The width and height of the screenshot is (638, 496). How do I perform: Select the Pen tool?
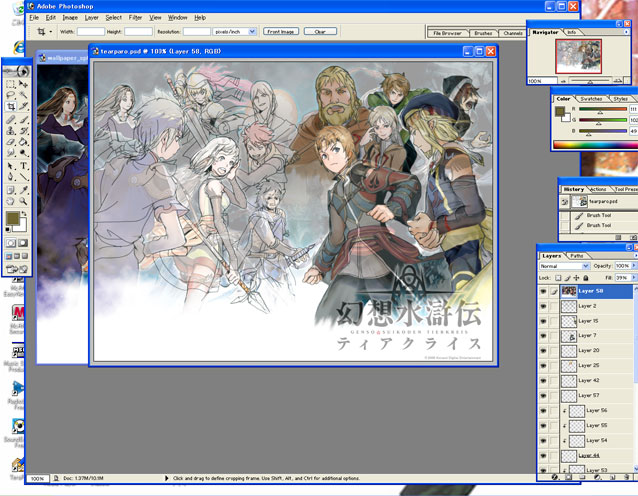(x=11, y=177)
